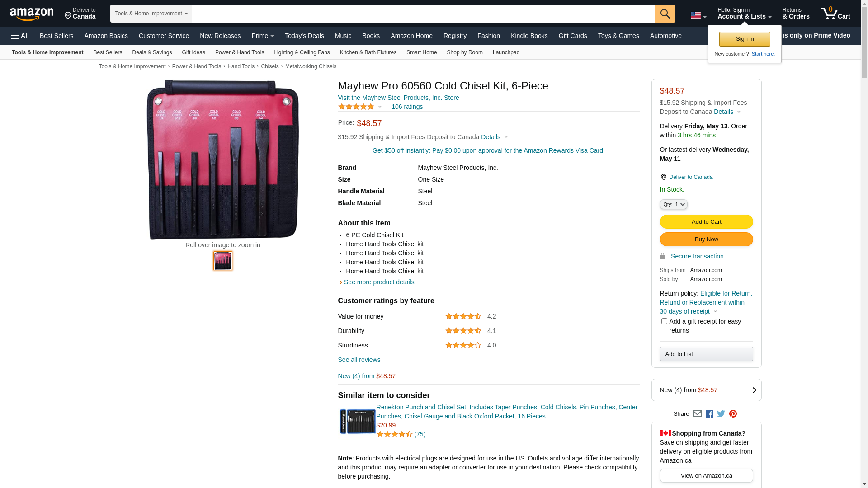The height and width of the screenshot is (488, 868).
Task: Check the gift receipt checkbox
Action: pos(664,321)
